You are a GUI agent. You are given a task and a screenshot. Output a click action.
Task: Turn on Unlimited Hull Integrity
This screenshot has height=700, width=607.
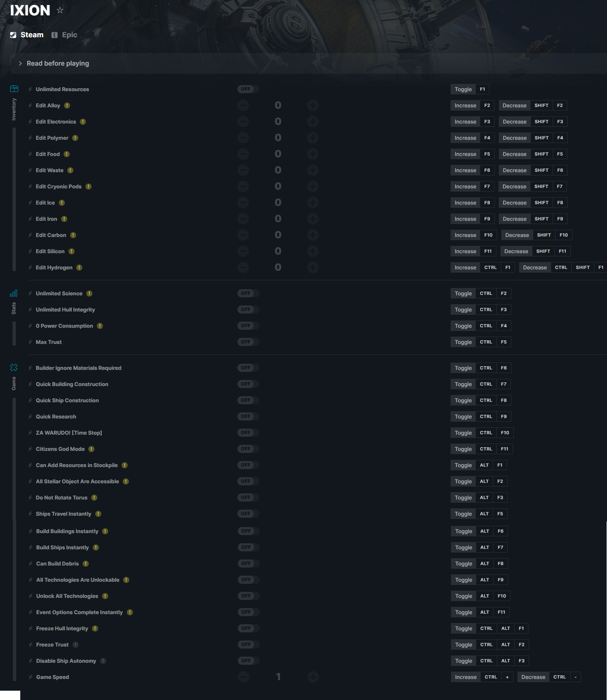coord(248,309)
